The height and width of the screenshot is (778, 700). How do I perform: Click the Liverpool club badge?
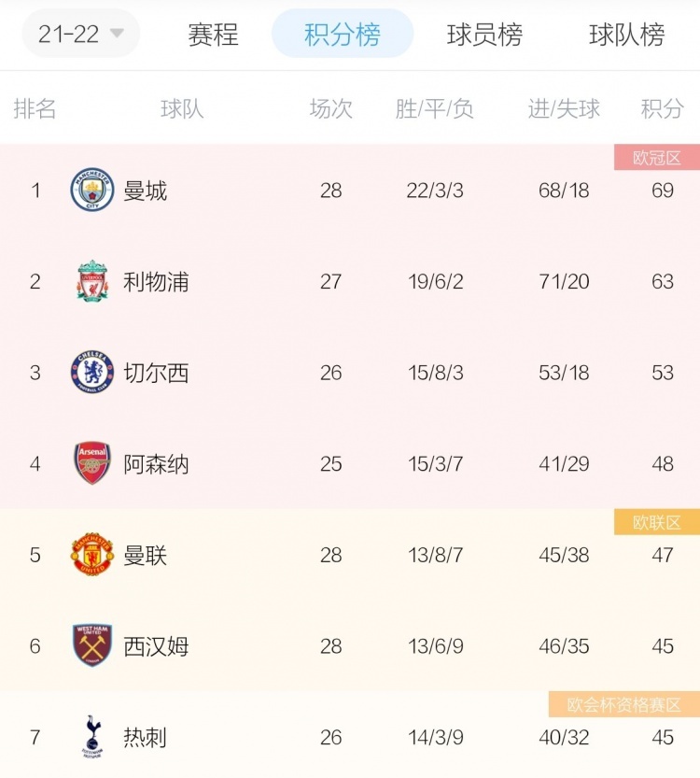pos(92,281)
